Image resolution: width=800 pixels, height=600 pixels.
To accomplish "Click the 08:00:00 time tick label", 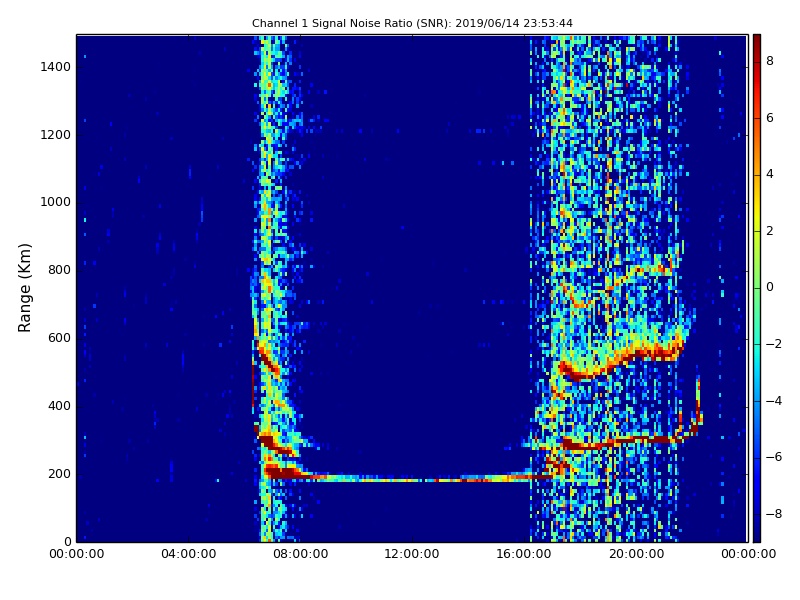I will click(x=301, y=554).
